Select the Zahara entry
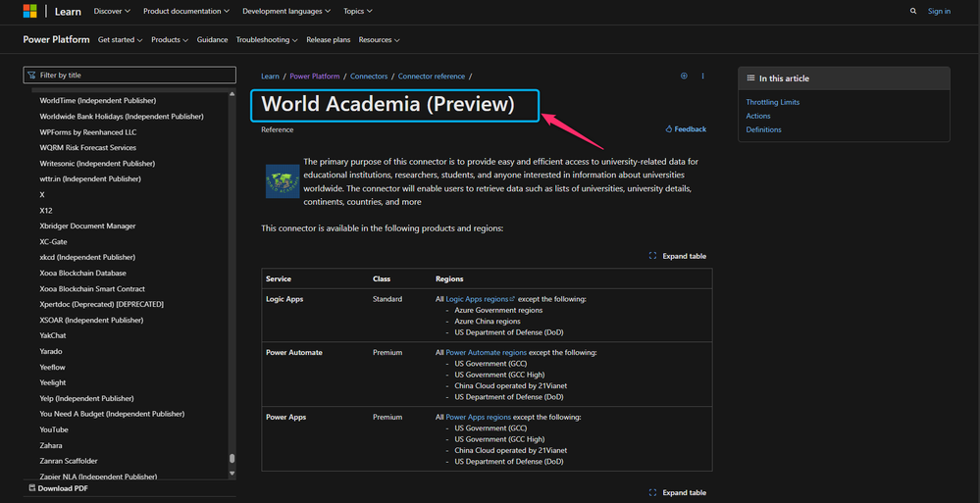This screenshot has height=503, width=980. [x=51, y=445]
